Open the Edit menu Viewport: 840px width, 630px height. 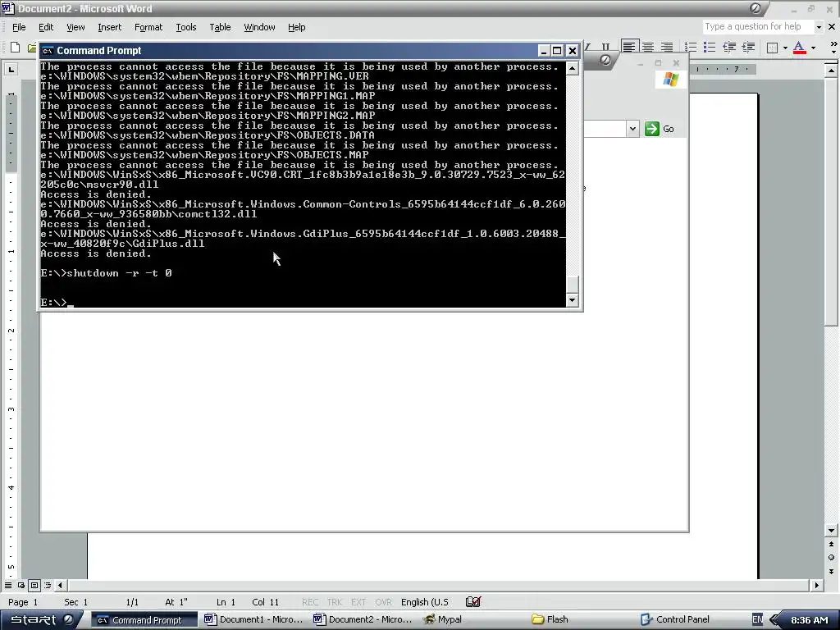coord(46,27)
